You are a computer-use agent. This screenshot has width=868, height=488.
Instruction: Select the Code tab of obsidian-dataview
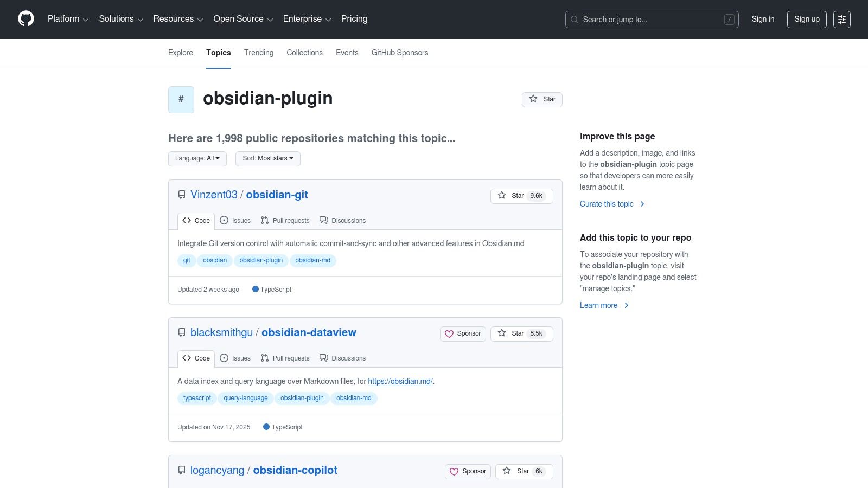[196, 358]
